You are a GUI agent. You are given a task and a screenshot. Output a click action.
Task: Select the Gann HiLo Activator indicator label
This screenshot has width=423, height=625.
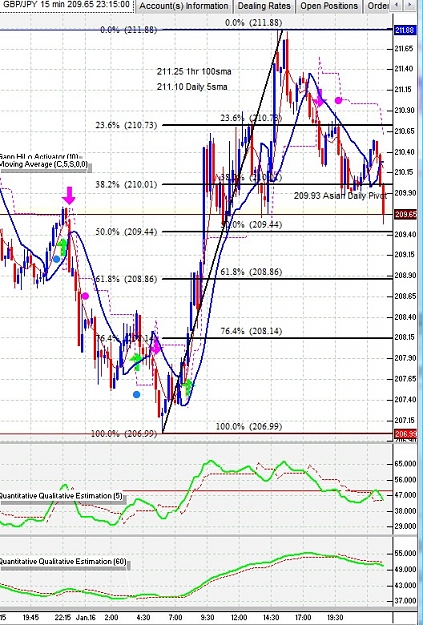coord(40,157)
